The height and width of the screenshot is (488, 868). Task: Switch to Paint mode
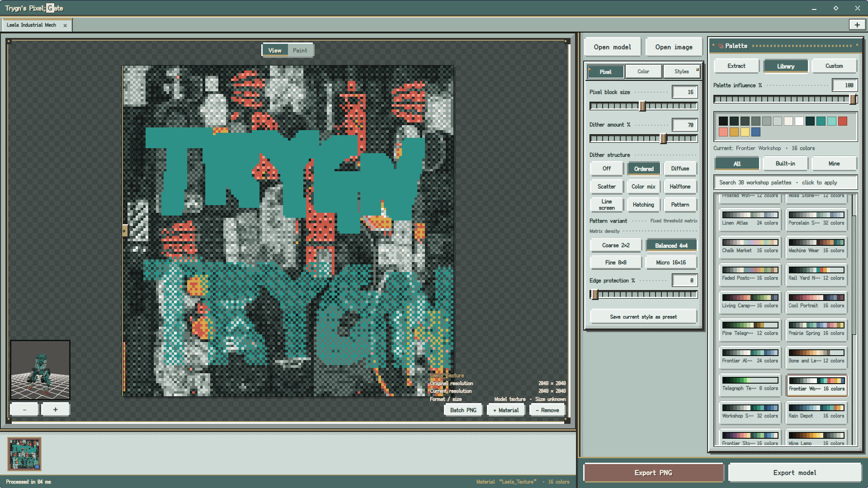pyautogui.click(x=300, y=50)
